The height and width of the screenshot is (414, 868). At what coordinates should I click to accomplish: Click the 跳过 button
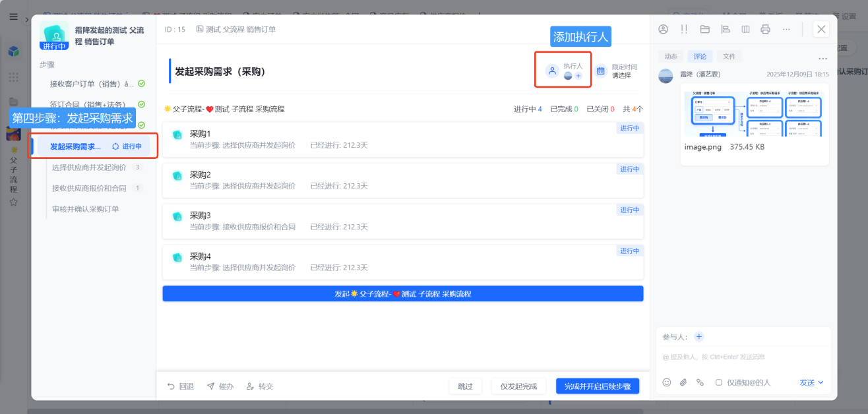[x=466, y=386]
